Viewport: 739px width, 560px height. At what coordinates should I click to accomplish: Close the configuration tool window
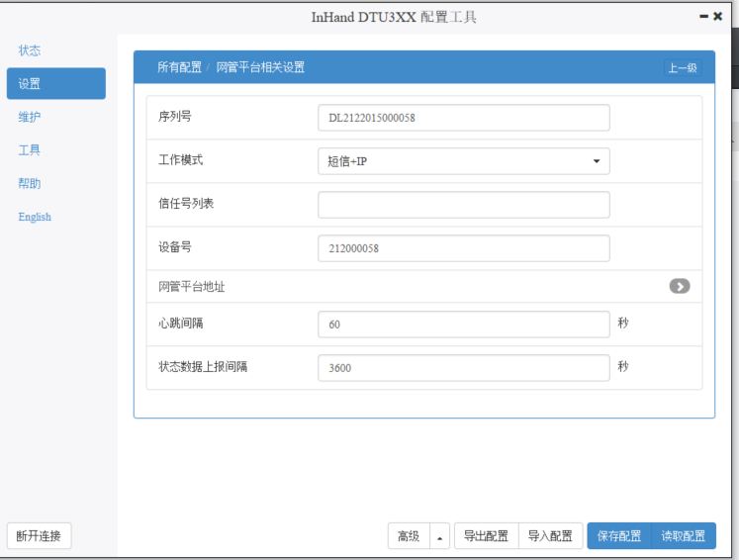click(718, 17)
